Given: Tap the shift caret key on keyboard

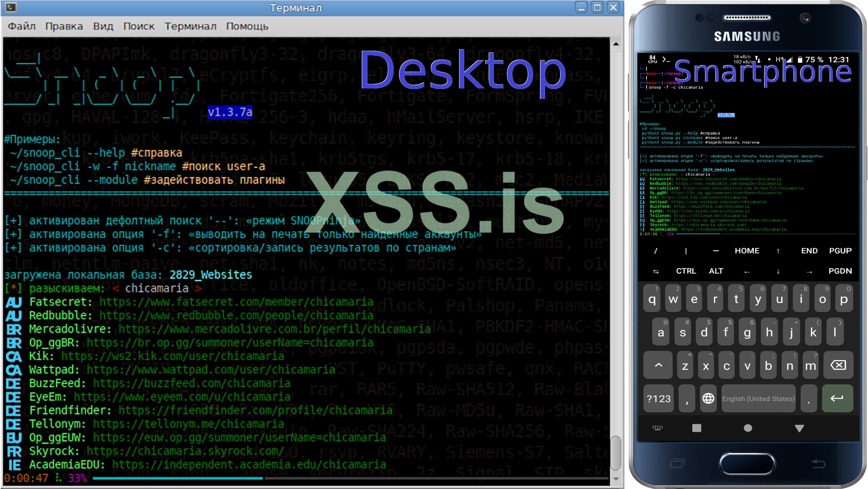Looking at the screenshot, I should click(x=658, y=366).
